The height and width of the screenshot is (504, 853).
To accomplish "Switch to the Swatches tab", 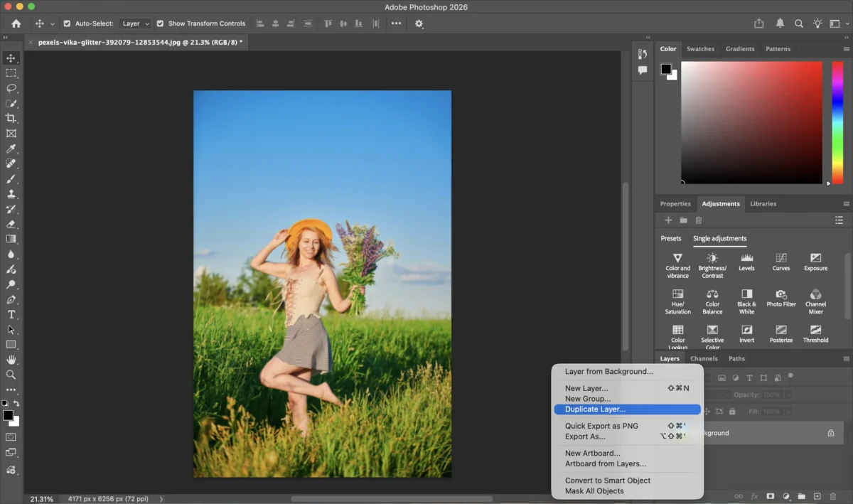I will pos(700,49).
